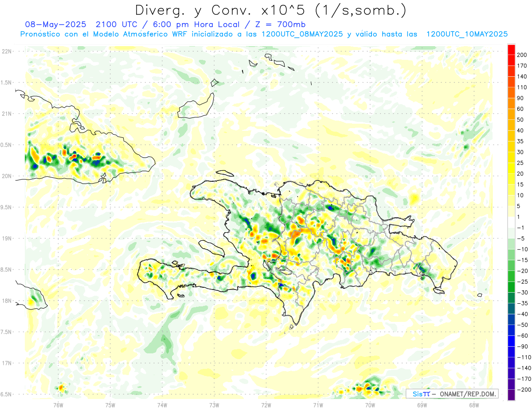This screenshot has width=532, height=411.
Task: Click the colorbar value "15"
Action: (x=521, y=184)
